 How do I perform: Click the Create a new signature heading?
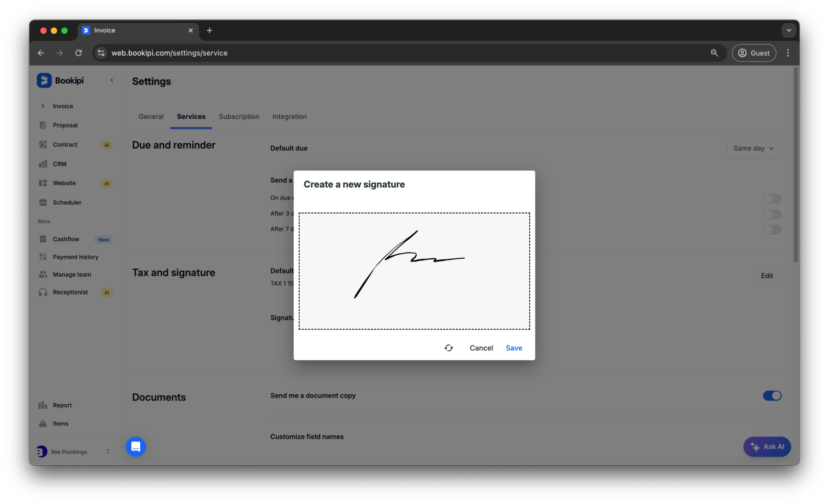click(x=354, y=184)
